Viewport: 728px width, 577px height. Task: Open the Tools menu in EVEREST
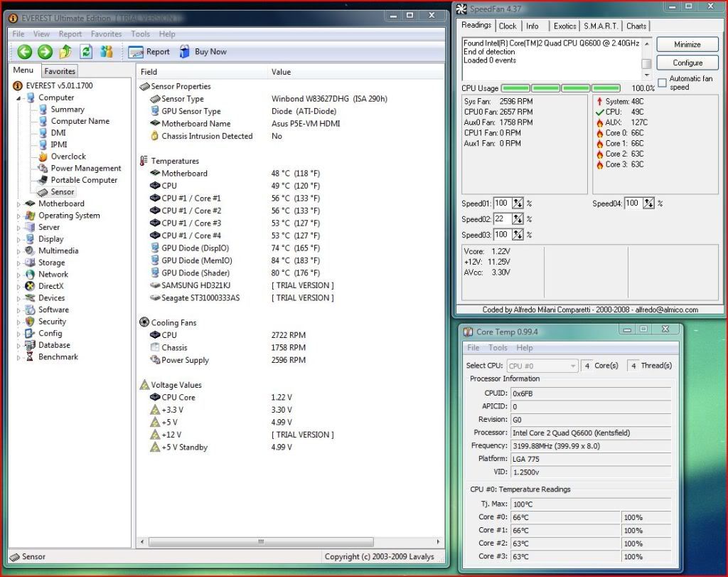[x=140, y=34]
